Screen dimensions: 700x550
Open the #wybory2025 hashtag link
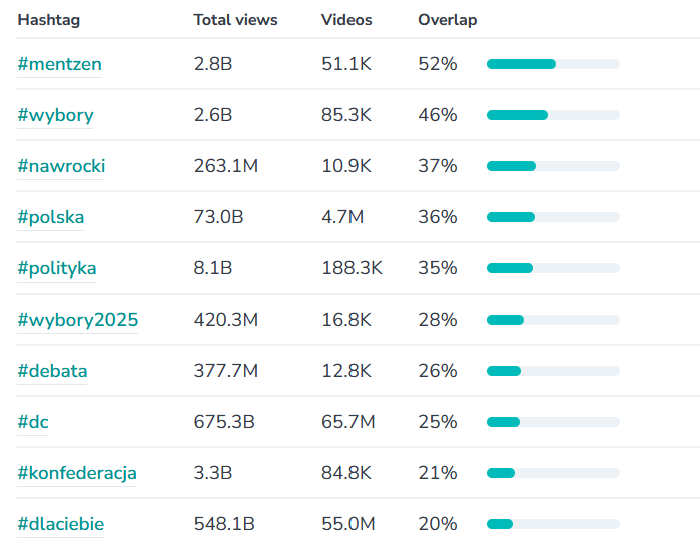78,320
